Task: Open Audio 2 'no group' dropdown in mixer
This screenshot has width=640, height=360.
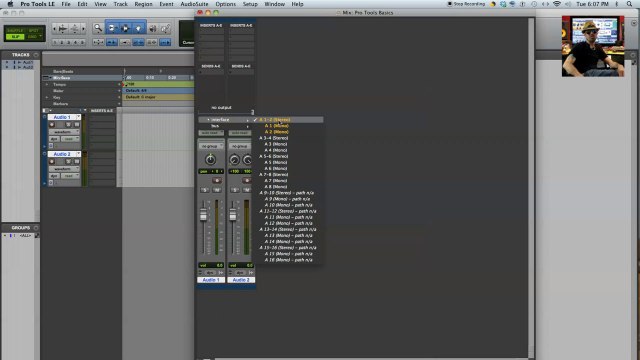Action: pos(240,146)
